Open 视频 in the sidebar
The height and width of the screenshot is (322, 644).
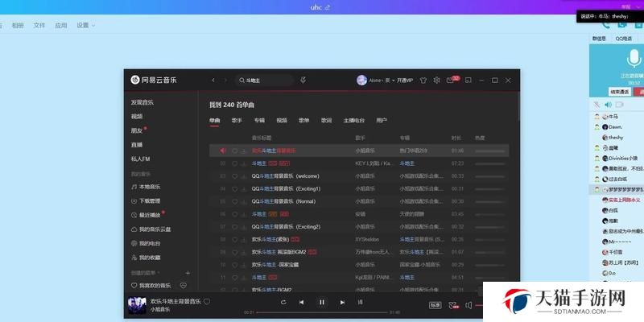(x=137, y=116)
